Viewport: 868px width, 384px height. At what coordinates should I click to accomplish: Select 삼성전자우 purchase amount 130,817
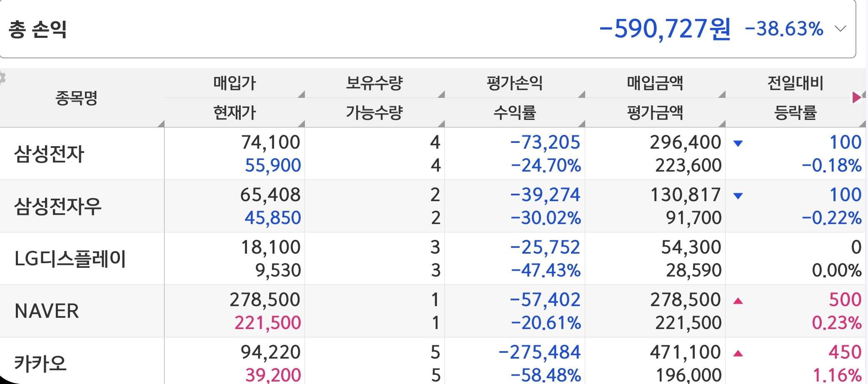tap(686, 195)
